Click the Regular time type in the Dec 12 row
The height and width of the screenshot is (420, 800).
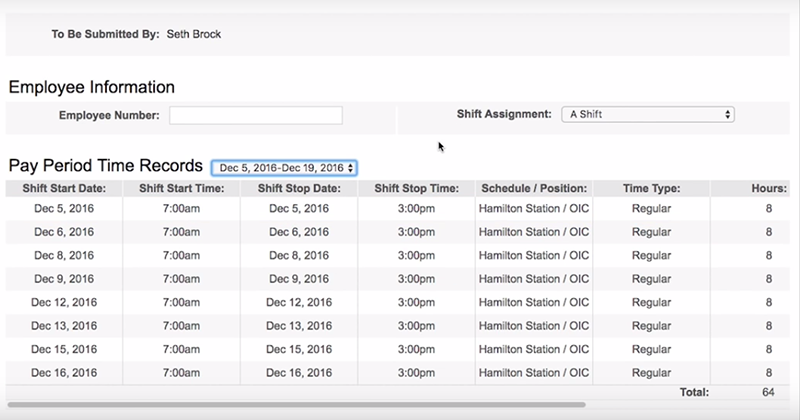tap(651, 302)
